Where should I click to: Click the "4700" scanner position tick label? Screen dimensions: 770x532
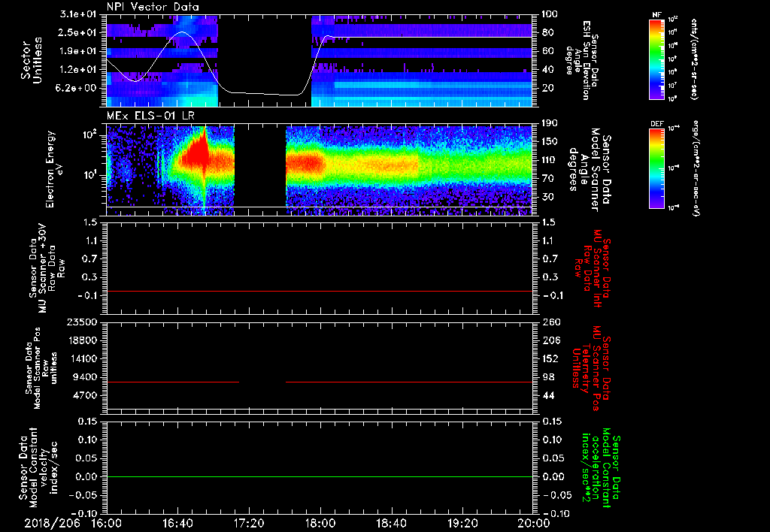(x=84, y=395)
